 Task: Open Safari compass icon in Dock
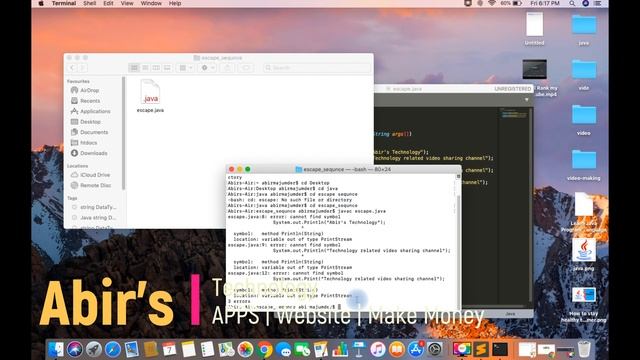pos(113,350)
